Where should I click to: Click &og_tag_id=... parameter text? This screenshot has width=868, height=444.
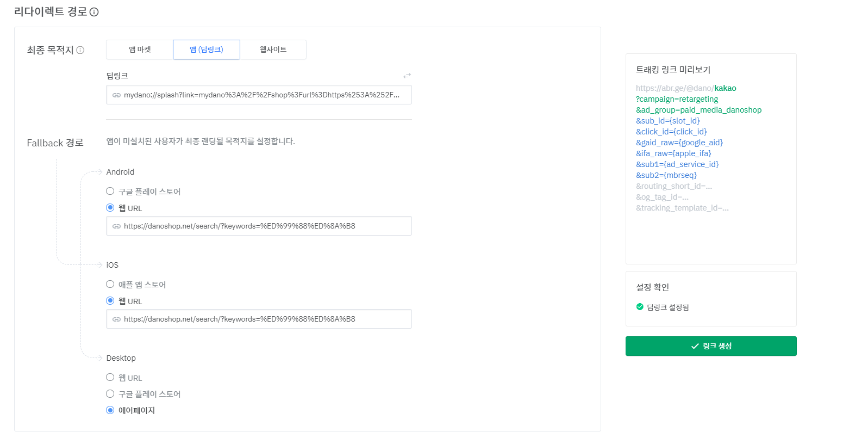click(x=662, y=197)
